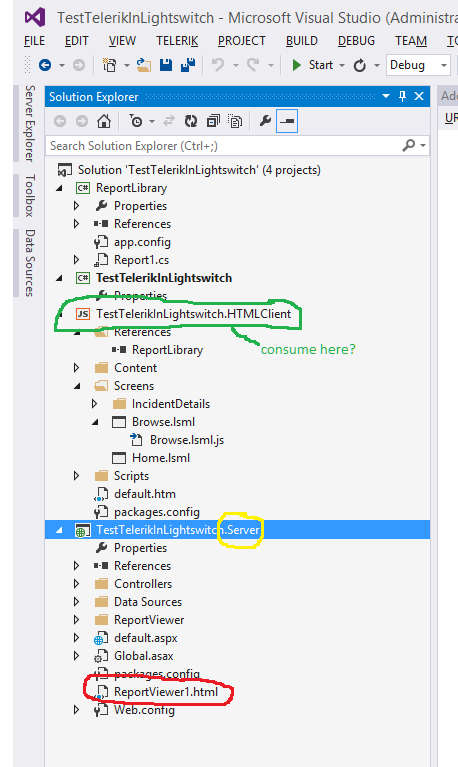Collapse the TestTelerikInLightswitch project node
This screenshot has width=458, height=767.
click(x=59, y=278)
